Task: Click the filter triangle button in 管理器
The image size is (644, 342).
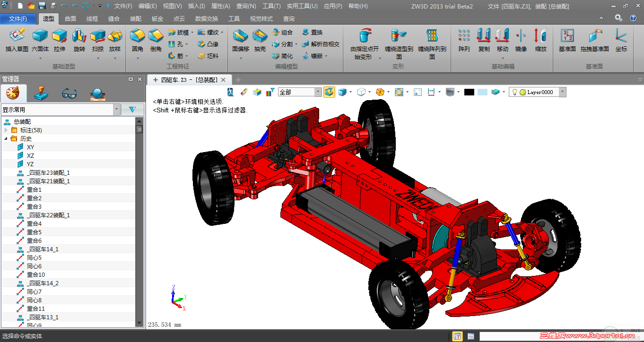Action: [132, 110]
